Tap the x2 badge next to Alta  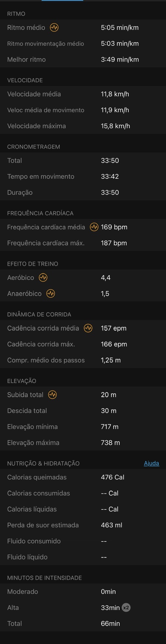(126, 607)
